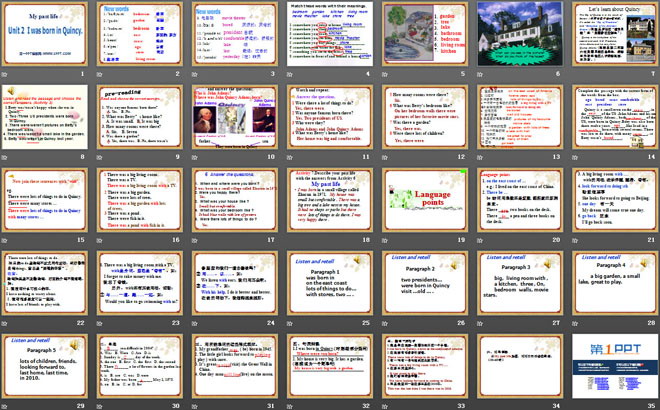Select slide 13 with red phrase list
Viewport: 660px width, 410px height.
(520, 117)
